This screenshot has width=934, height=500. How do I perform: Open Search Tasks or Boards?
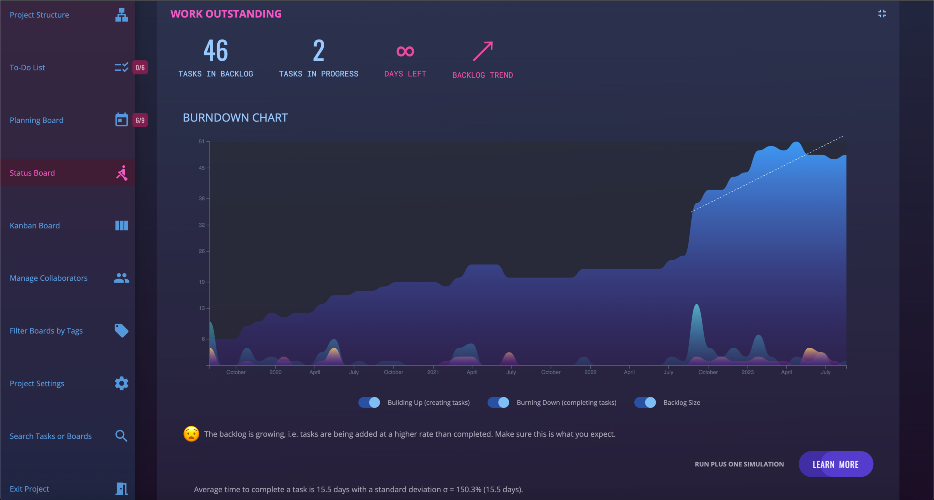51,436
